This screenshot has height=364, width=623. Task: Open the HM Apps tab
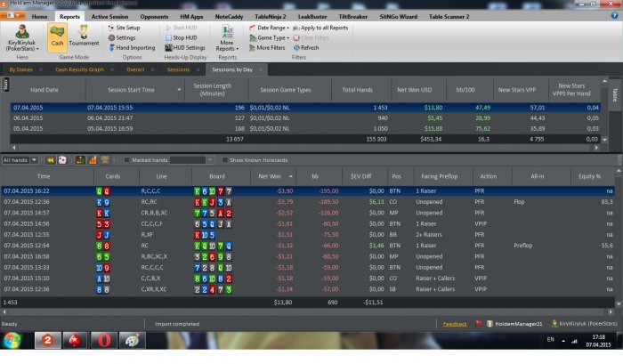[191, 17]
